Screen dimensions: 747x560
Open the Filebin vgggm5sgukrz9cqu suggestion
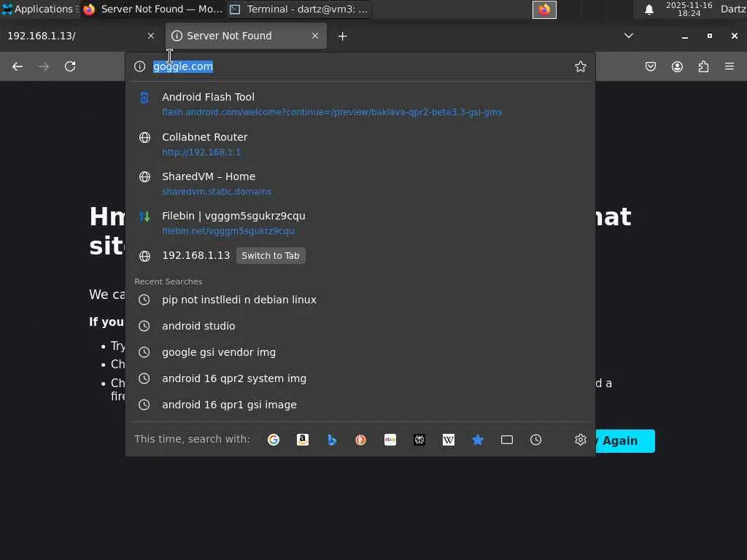(x=360, y=223)
